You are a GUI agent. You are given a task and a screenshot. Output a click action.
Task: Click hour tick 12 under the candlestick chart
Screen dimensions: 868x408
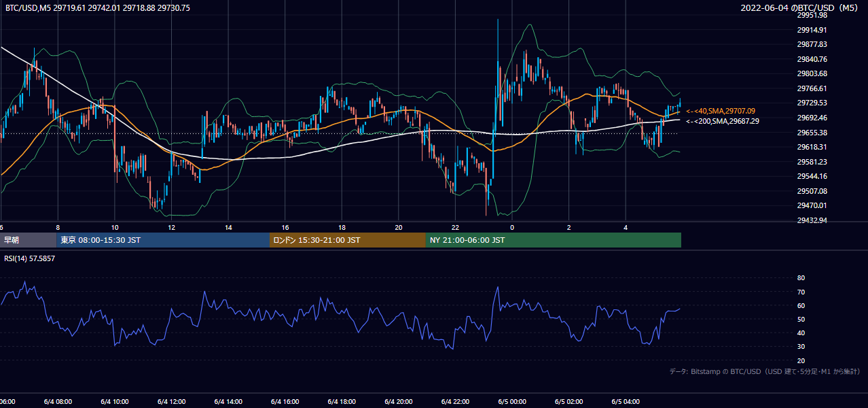point(172,228)
